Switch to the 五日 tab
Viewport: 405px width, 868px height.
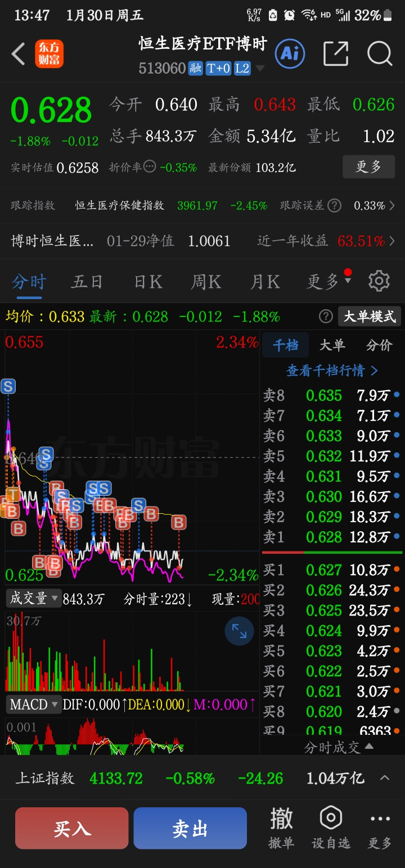pos(87,282)
